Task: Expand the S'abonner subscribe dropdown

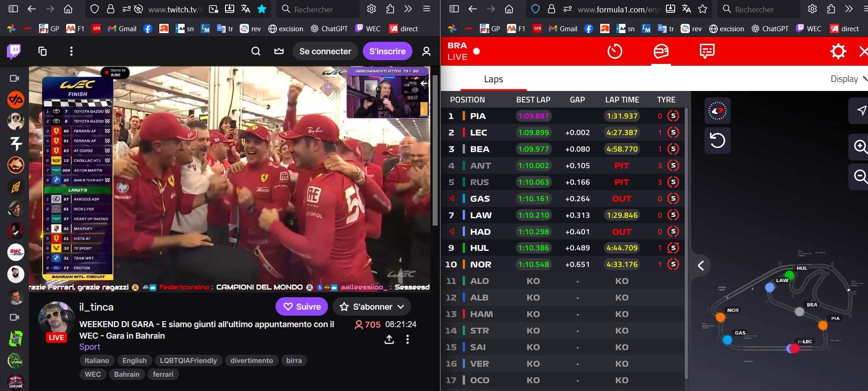Action: pyautogui.click(x=400, y=306)
